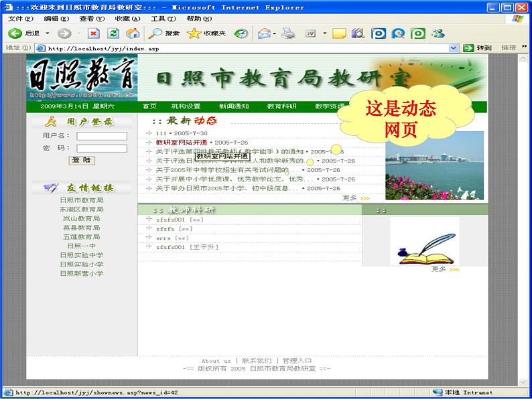Open the Mail envelope icon
This screenshot has width=532, height=399.
pyautogui.click(x=265, y=33)
